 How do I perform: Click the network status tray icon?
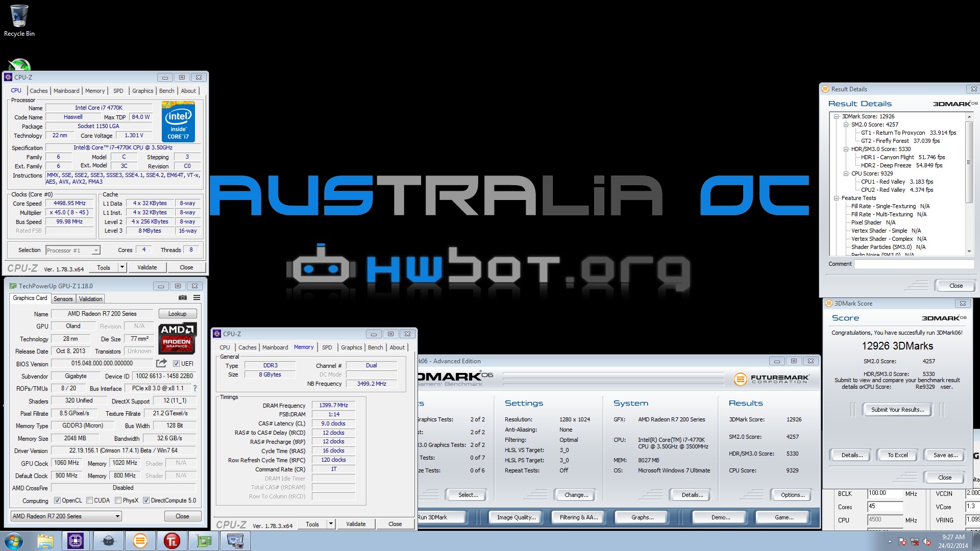click(x=915, y=541)
